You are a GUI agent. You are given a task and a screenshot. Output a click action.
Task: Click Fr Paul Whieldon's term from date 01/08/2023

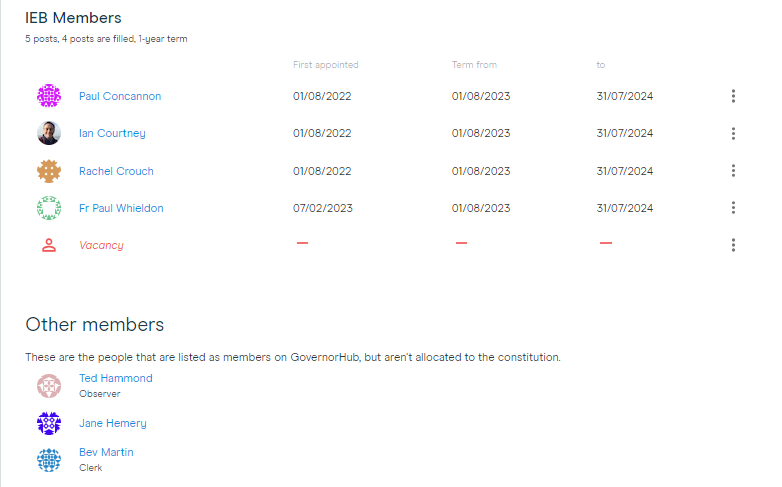(481, 208)
